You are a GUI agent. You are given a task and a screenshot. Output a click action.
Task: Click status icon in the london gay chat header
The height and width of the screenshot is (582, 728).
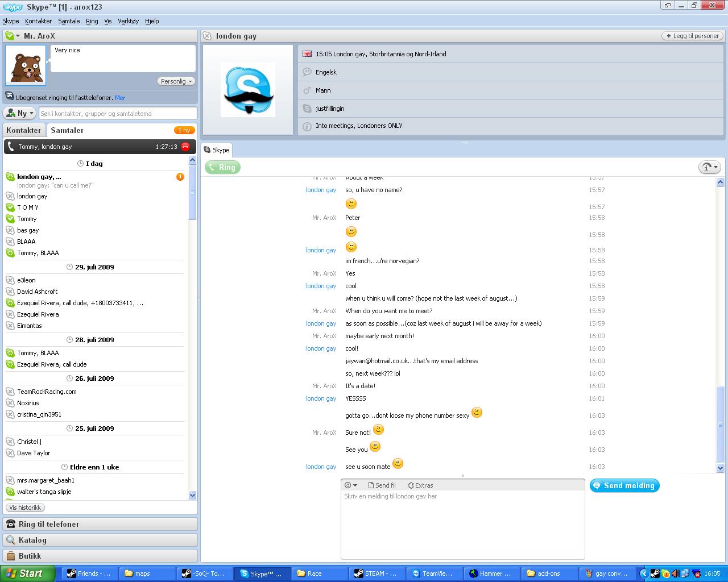[208, 36]
